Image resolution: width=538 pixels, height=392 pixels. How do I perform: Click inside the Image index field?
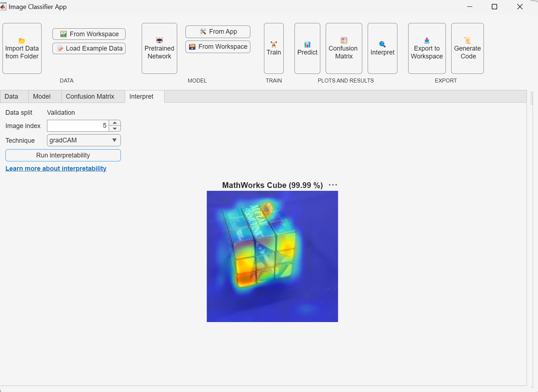[77, 126]
